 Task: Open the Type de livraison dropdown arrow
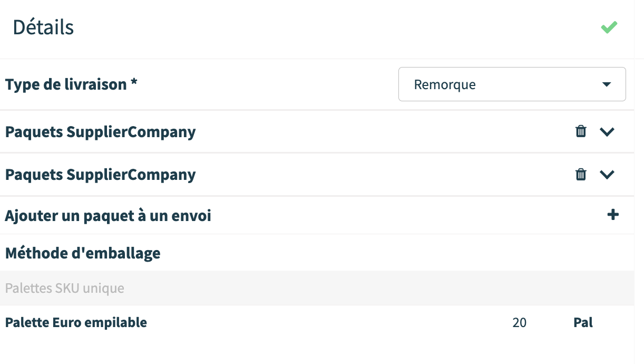point(606,84)
